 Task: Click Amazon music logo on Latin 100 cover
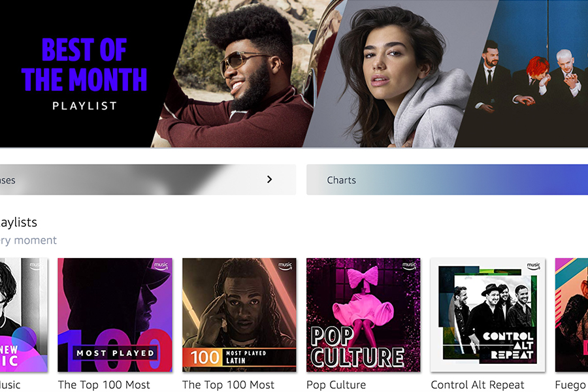tap(285, 266)
